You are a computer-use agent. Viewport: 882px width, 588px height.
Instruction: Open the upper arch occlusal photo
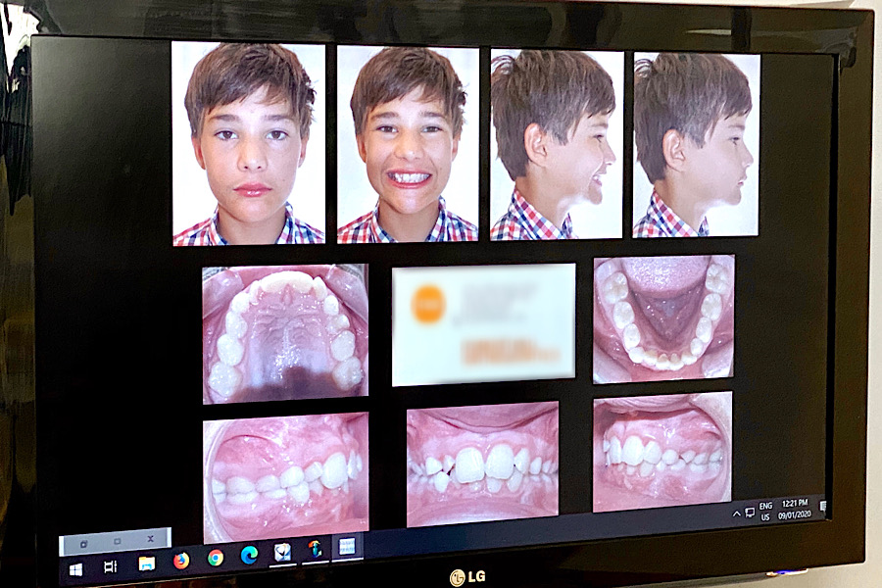[x=285, y=333]
